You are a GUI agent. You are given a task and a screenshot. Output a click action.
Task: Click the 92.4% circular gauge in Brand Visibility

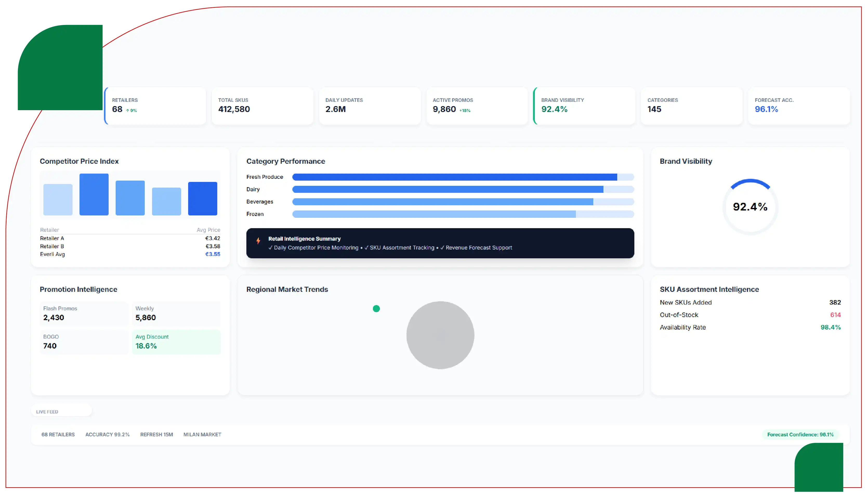tap(750, 207)
